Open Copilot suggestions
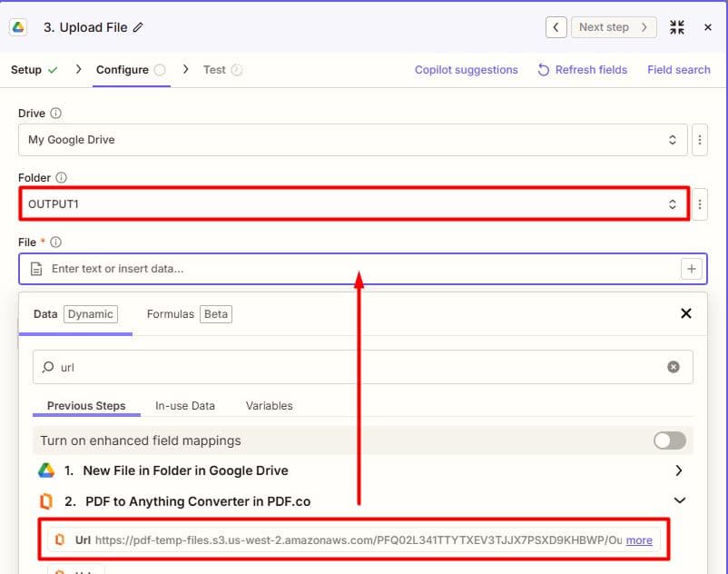Viewport: 728px width, 574px height. 467,70
